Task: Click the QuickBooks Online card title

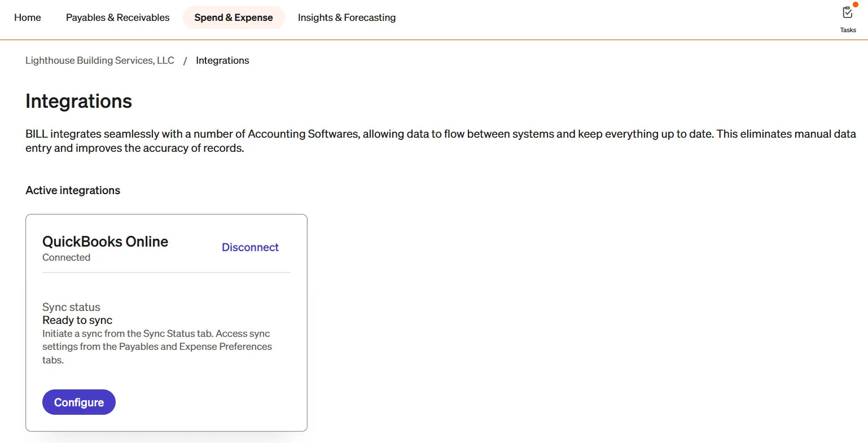Action: tap(106, 242)
